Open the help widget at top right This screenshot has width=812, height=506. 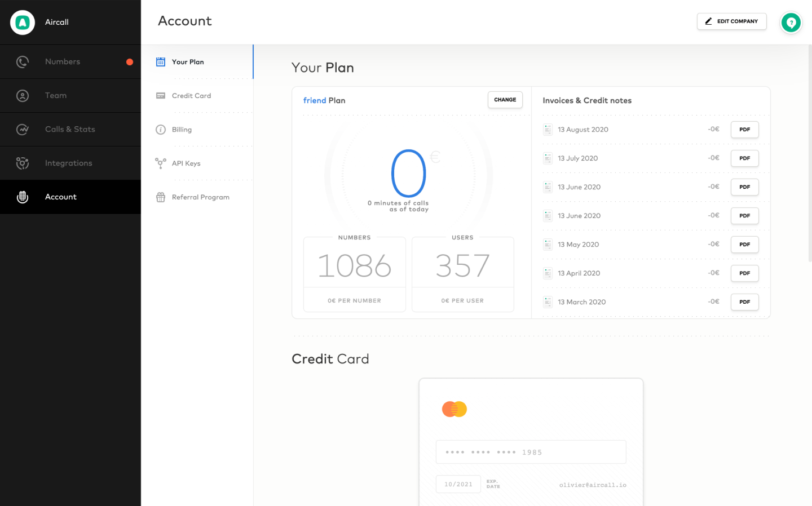(x=791, y=23)
